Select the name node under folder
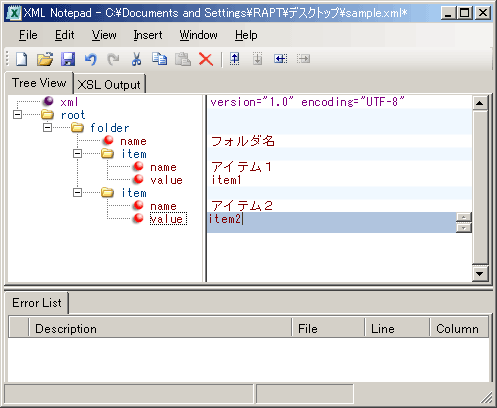Screen dimensions: 497x408 coord(133,141)
